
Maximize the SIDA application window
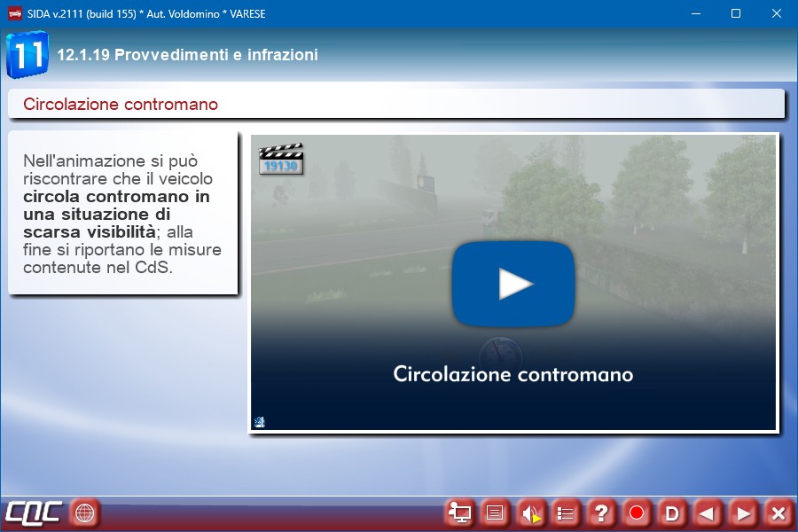tap(735, 13)
